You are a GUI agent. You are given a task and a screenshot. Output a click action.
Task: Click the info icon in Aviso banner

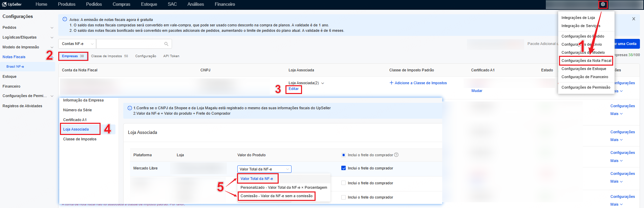[x=65, y=20]
